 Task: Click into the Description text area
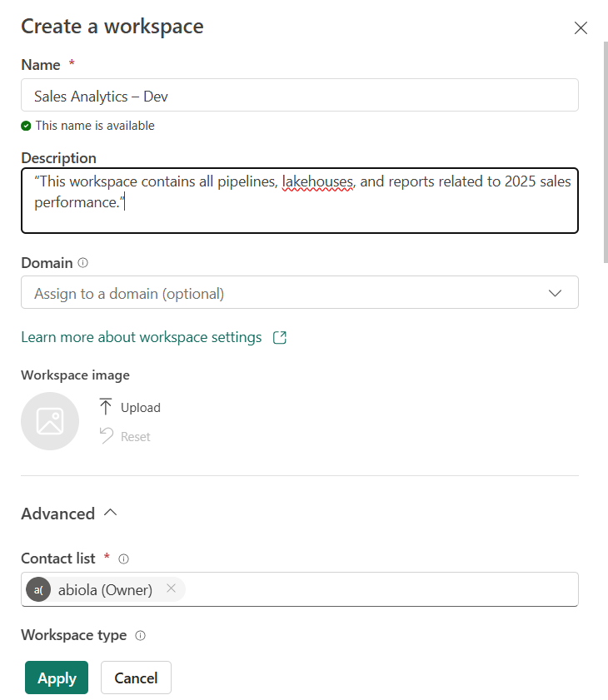click(x=299, y=201)
